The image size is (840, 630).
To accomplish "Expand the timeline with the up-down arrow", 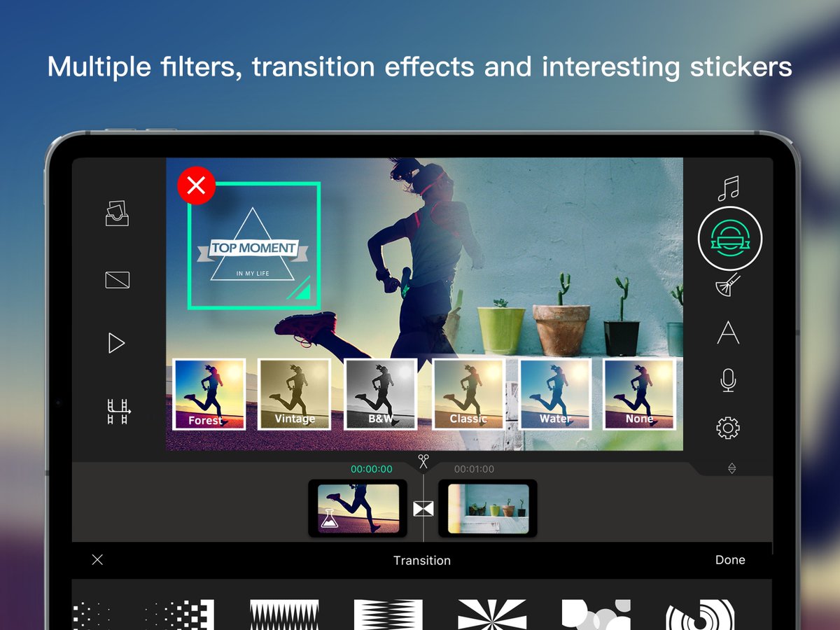I will (732, 468).
